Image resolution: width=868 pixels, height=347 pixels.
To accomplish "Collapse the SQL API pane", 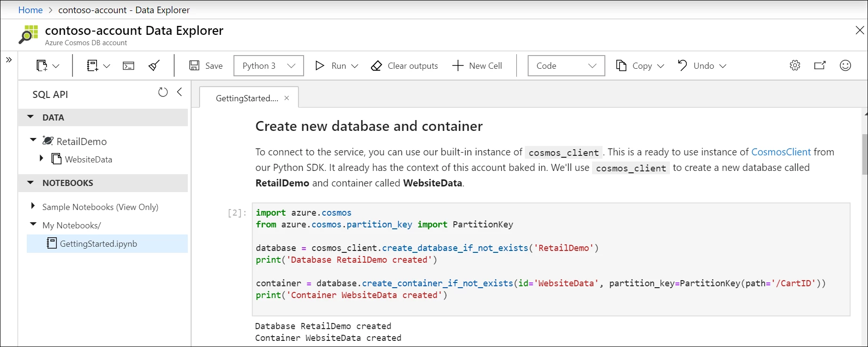I will 179,92.
